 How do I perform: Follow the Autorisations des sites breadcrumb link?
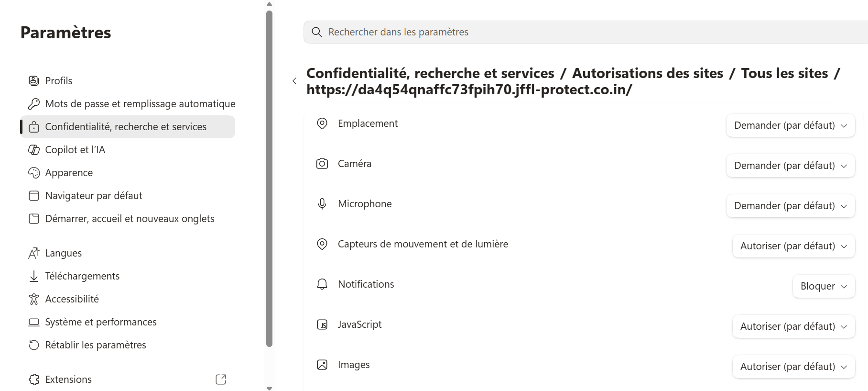(648, 73)
